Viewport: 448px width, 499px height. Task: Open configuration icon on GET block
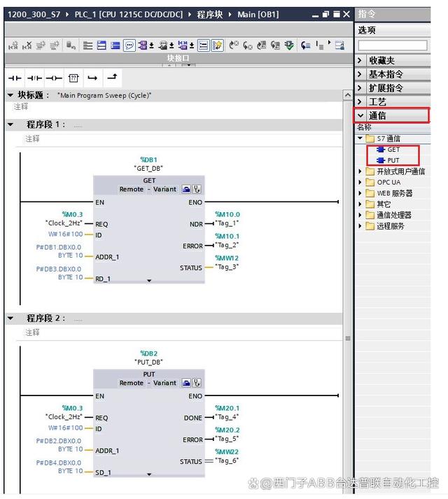coord(186,190)
